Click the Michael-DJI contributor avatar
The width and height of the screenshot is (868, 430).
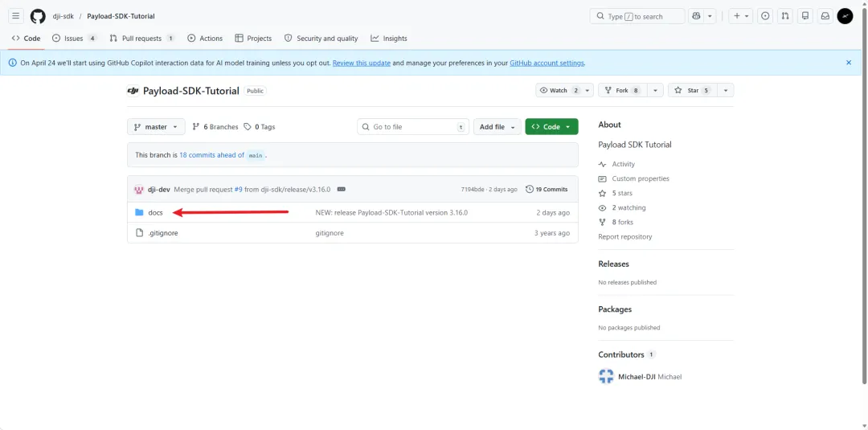(x=606, y=377)
